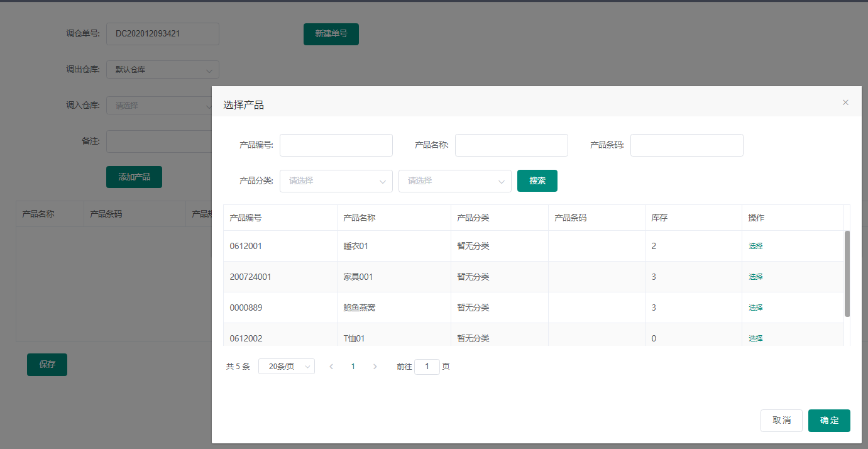Select product 鲍鱼燕窝 via 选择 link

pyautogui.click(x=755, y=308)
